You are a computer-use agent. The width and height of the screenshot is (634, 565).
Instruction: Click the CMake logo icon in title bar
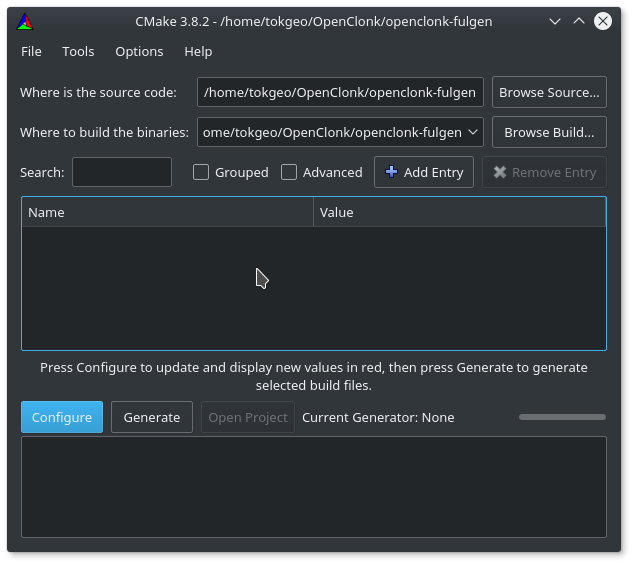(x=25, y=21)
